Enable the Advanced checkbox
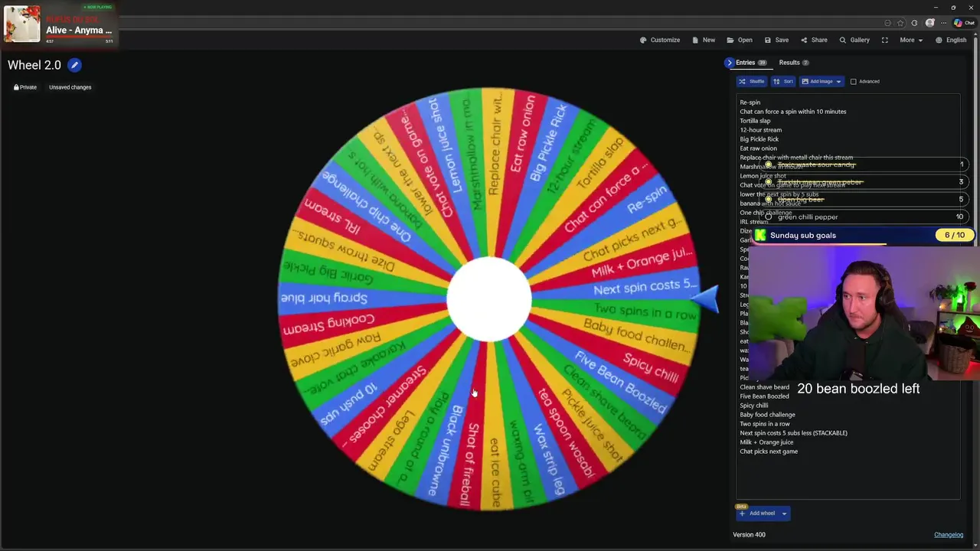Viewport: 980px width, 551px height. (x=853, y=81)
